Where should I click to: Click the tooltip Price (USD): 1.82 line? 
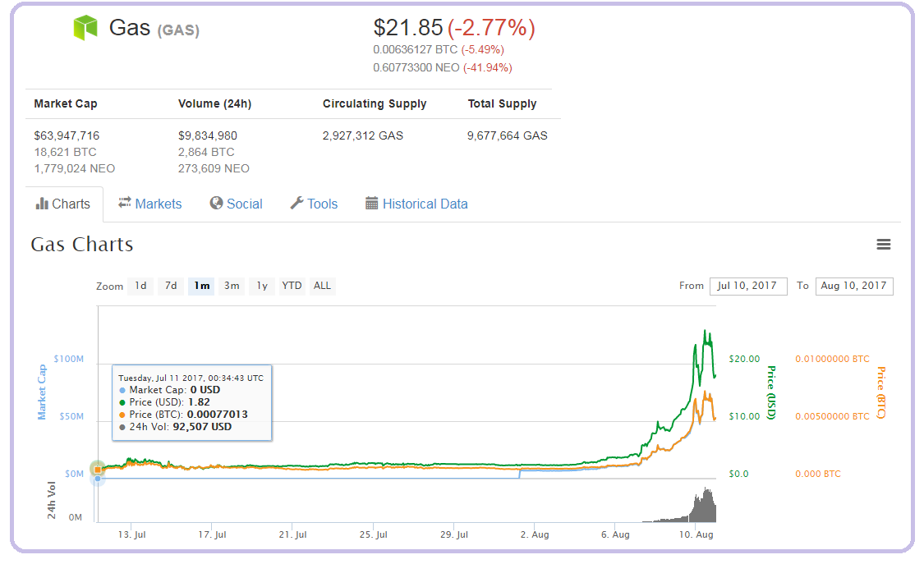(164, 402)
